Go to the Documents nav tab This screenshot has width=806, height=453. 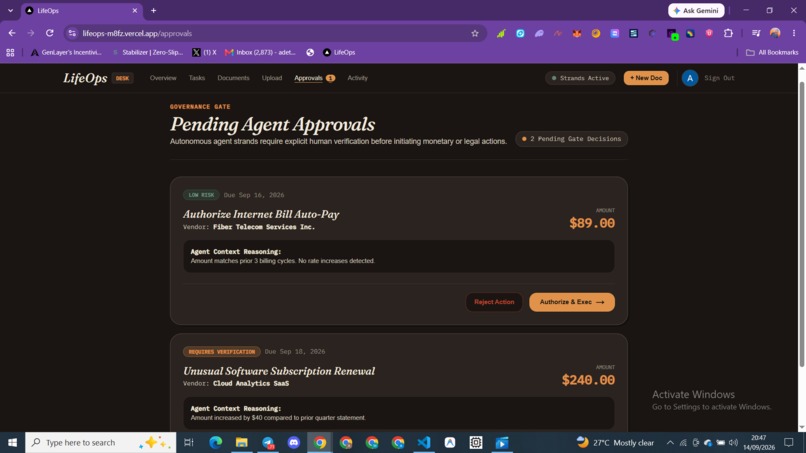coord(233,78)
